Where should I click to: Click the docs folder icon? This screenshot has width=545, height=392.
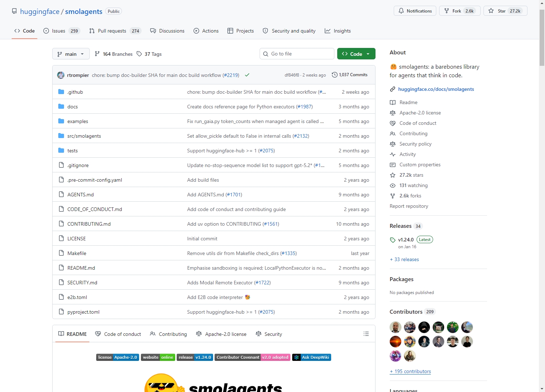point(61,107)
